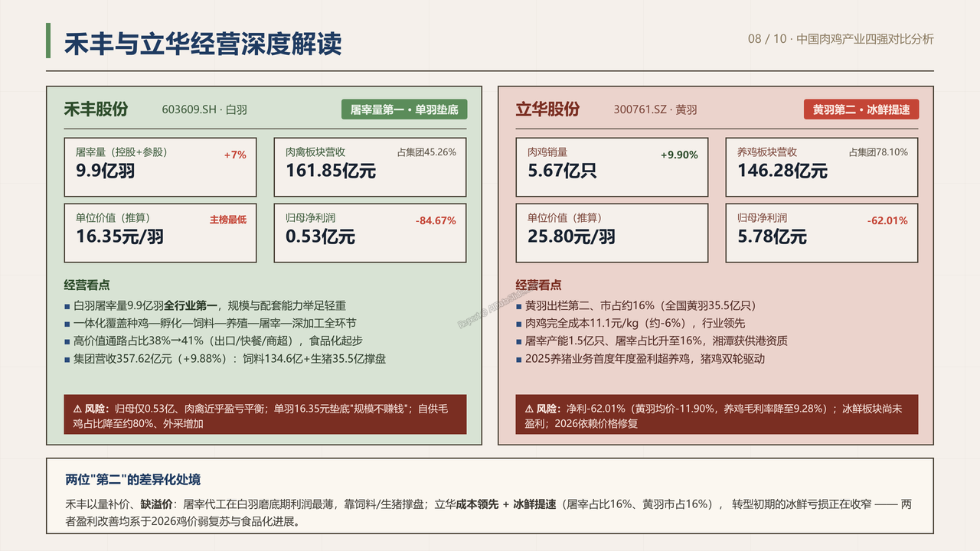
Task: Select the 立华股份 card heading
Action: click(547, 109)
